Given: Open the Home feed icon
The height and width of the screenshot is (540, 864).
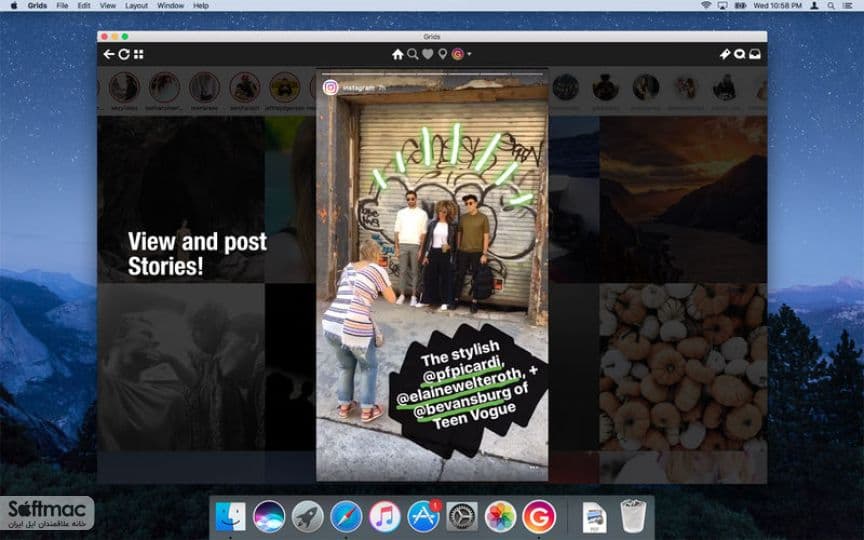Looking at the screenshot, I should pos(398,54).
